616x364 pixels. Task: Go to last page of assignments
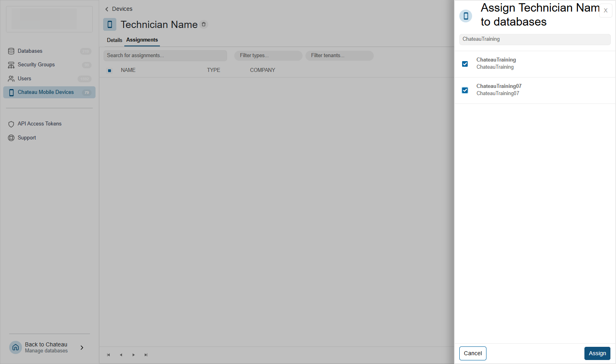point(146,355)
